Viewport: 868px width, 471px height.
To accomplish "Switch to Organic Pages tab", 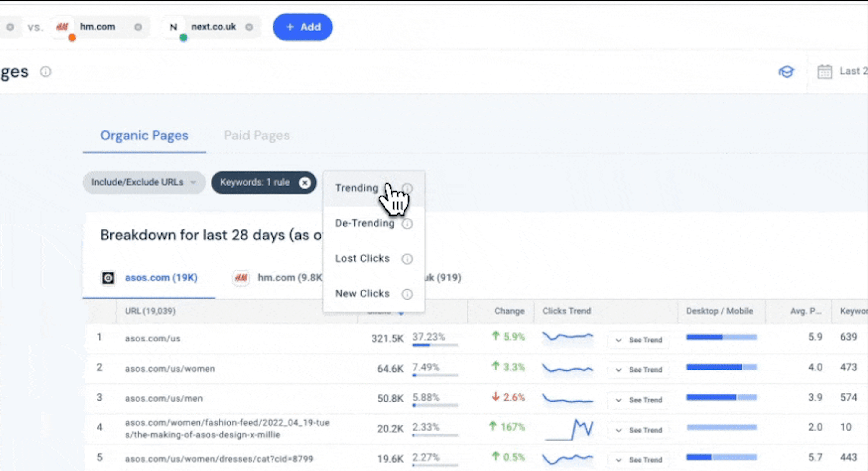I will click(144, 136).
